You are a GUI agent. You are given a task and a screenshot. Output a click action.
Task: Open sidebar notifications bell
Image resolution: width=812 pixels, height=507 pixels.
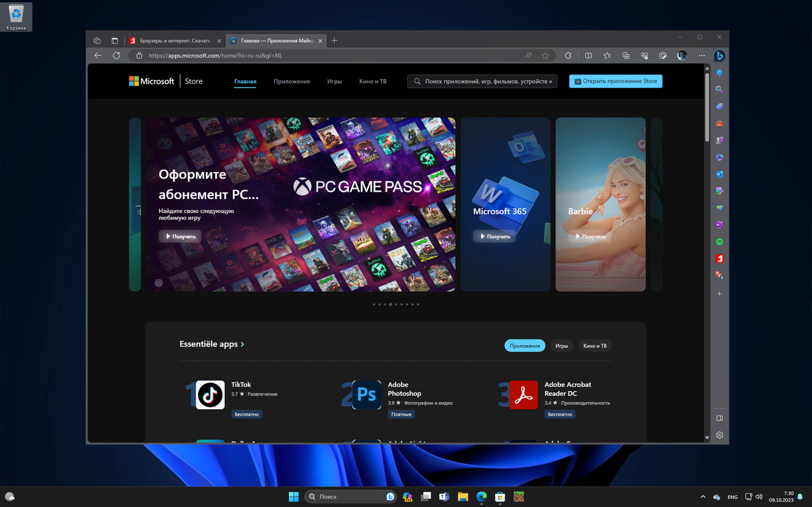point(719,73)
